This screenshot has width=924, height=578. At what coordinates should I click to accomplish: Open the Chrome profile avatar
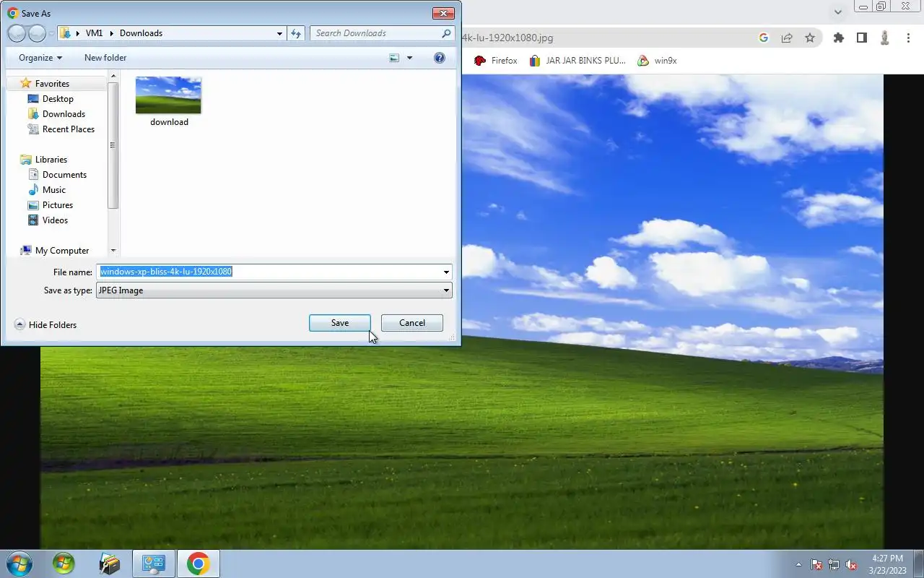pyautogui.click(x=884, y=38)
